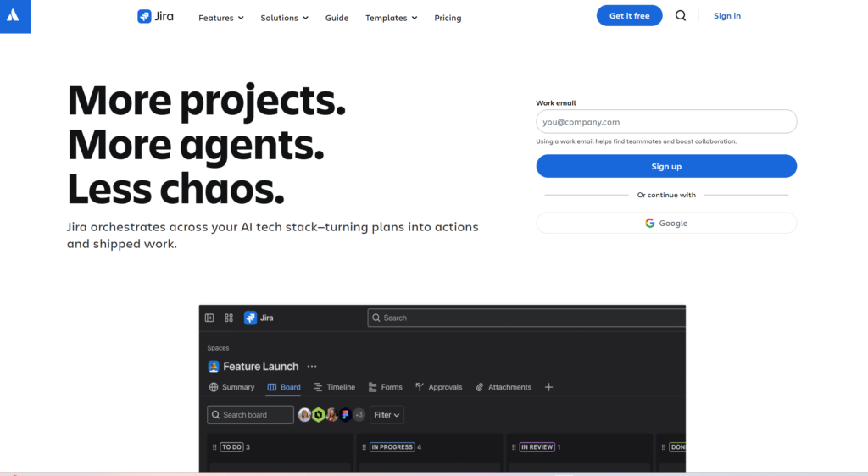The height and width of the screenshot is (476, 868).
Task: Click the Jira logo in header
Action: click(x=155, y=17)
